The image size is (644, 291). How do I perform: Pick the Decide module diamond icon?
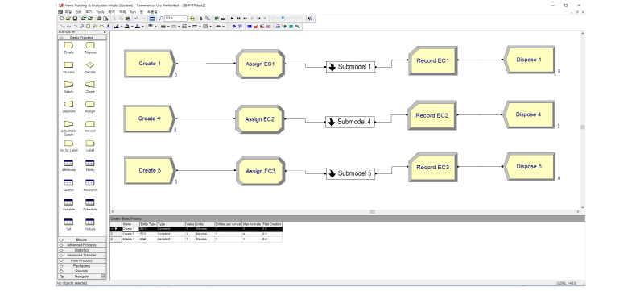90,65
